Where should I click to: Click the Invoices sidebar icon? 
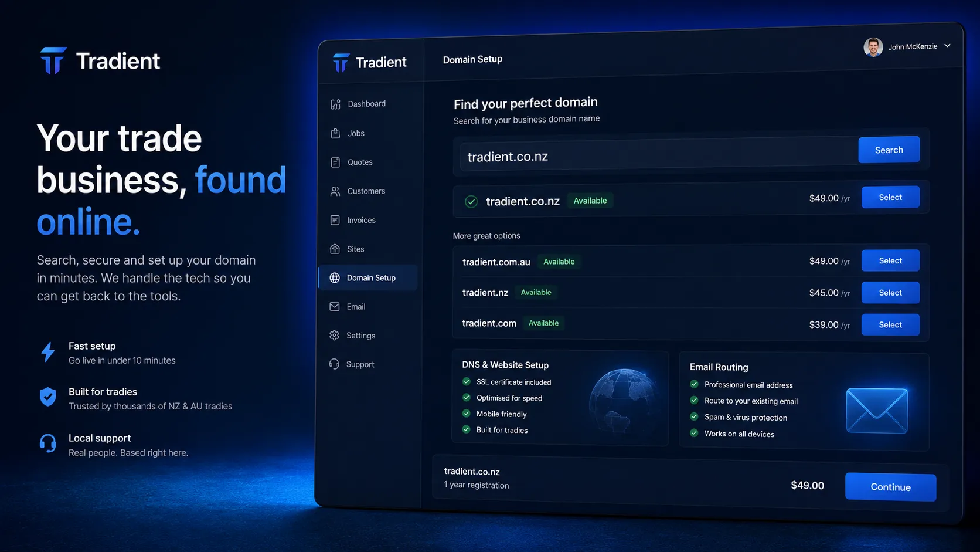(x=335, y=220)
